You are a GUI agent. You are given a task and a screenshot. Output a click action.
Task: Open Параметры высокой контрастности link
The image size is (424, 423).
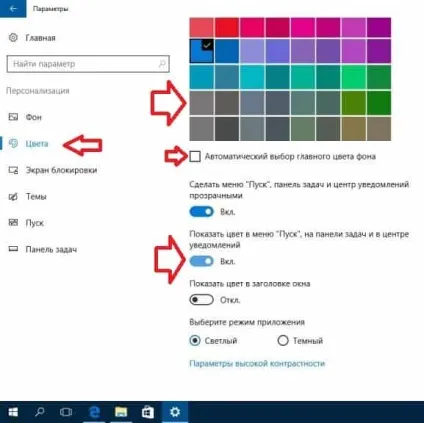coord(257,363)
